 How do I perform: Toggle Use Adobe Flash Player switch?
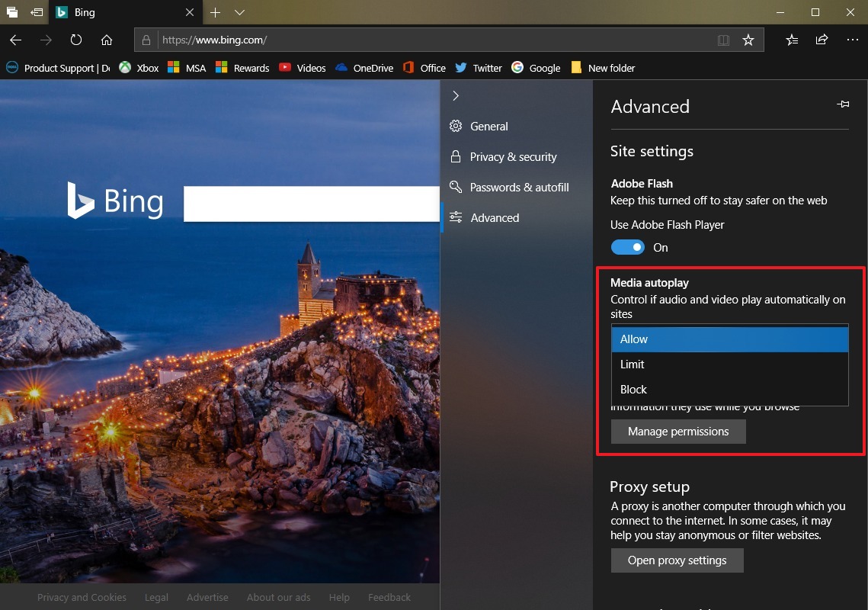(627, 247)
